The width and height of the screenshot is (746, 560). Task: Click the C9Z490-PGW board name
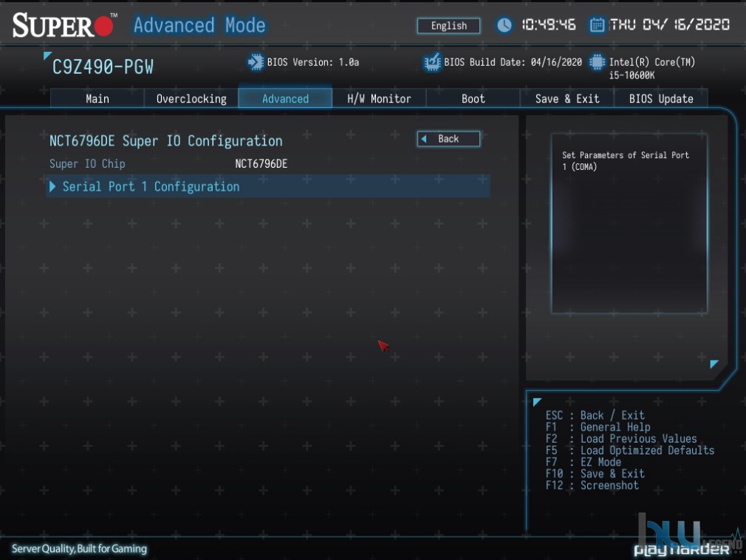pyautogui.click(x=103, y=67)
